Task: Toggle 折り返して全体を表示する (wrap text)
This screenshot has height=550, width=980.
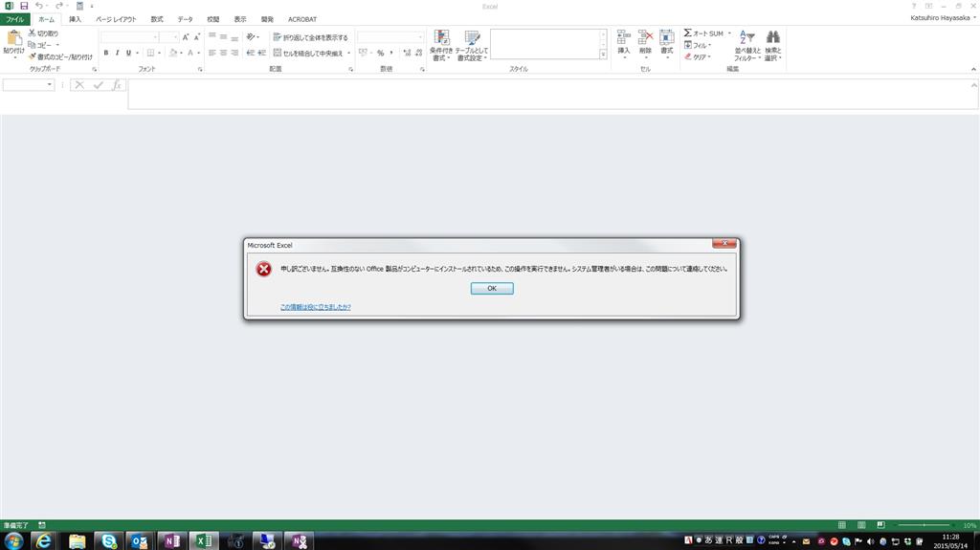Action: point(310,37)
